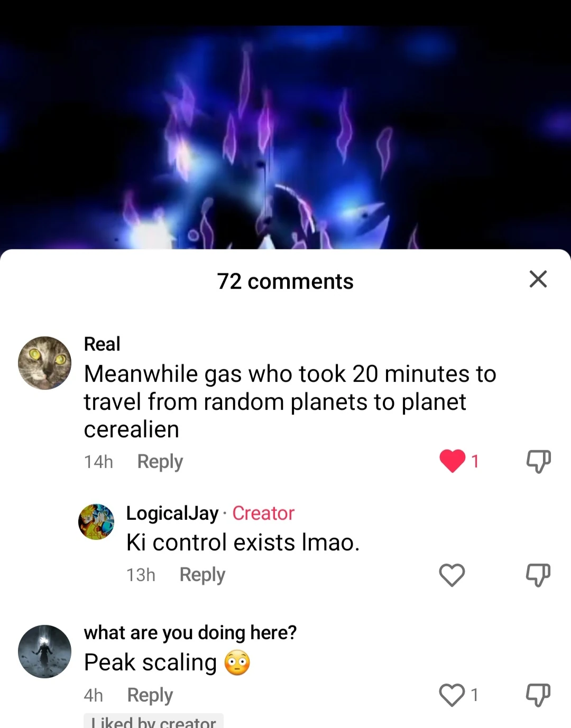Open the dark figure profile avatar
Image resolution: width=571 pixels, height=728 pixels.
point(45,651)
